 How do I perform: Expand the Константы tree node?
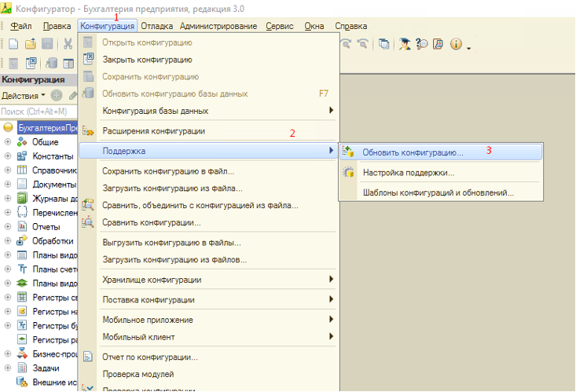point(7,156)
